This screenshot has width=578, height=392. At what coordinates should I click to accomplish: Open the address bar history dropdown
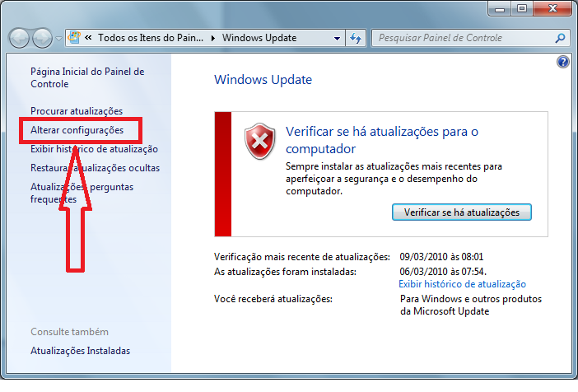337,39
